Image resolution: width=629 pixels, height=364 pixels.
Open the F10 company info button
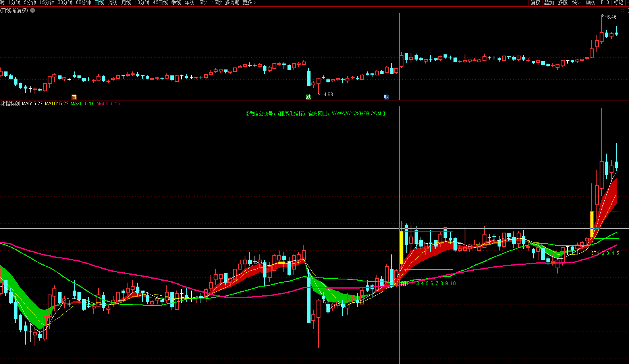[x=604, y=3]
